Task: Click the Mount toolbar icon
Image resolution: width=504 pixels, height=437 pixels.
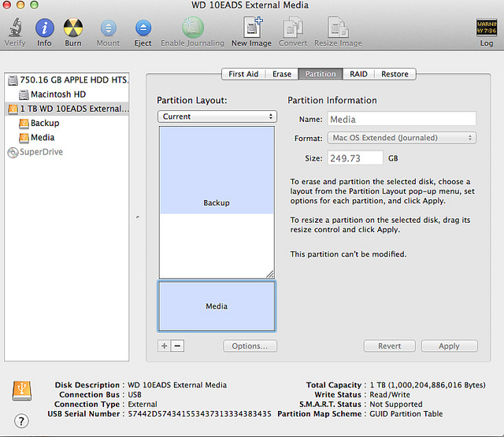Action: click(109, 28)
